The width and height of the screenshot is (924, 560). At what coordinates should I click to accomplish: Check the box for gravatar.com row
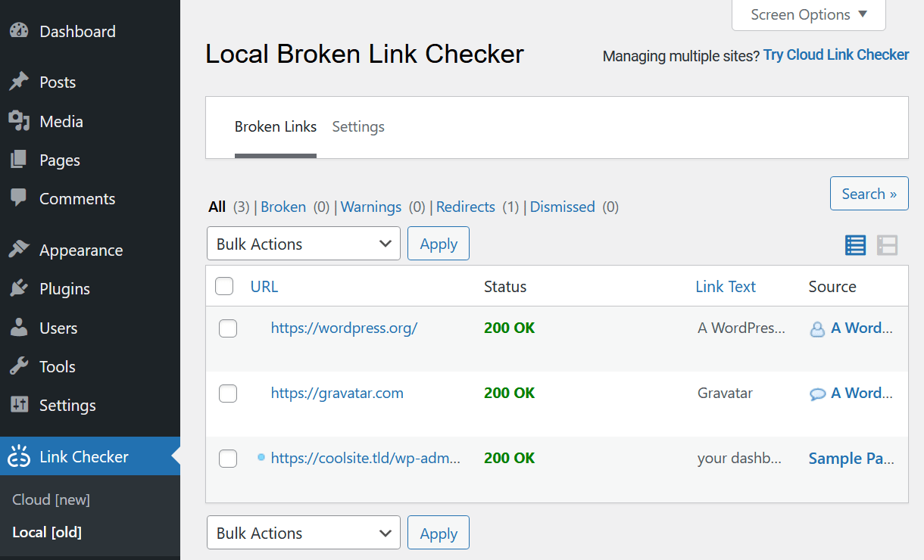[x=228, y=394]
